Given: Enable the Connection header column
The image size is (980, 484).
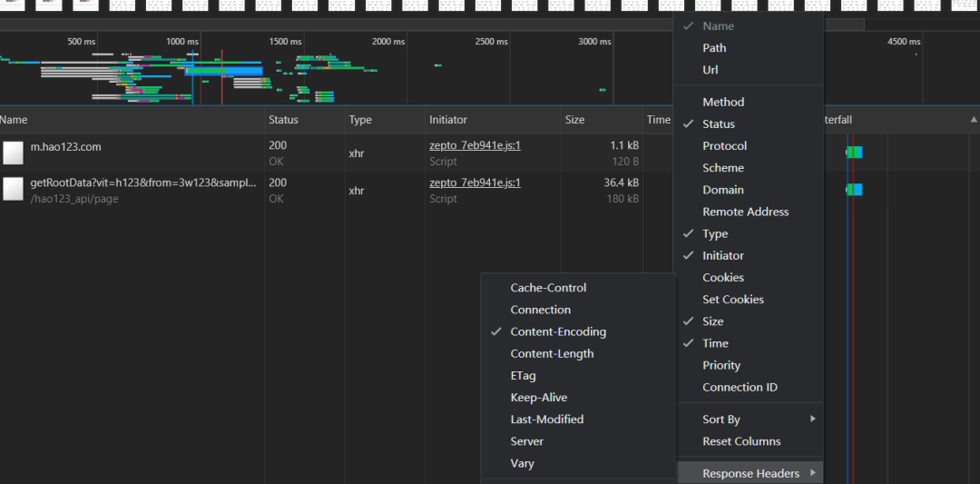Looking at the screenshot, I should click(x=578, y=310).
